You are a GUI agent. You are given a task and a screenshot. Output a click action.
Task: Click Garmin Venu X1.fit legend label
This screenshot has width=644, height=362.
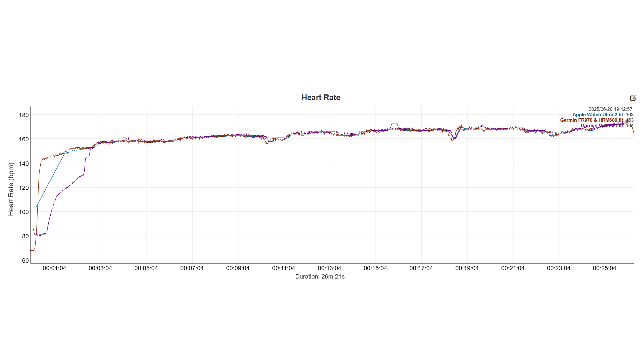click(x=602, y=125)
